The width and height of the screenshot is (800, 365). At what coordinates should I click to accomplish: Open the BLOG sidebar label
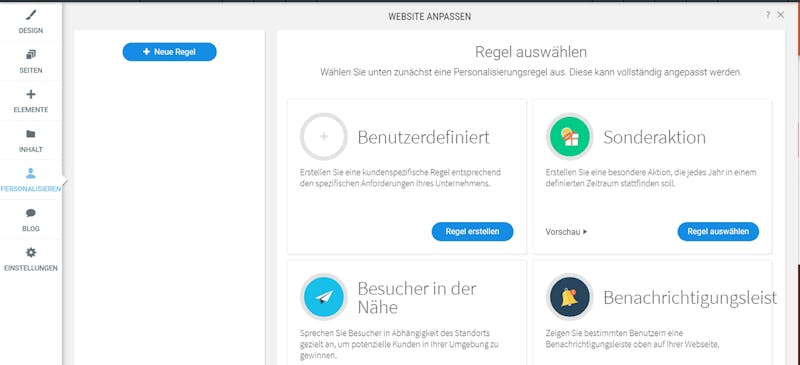click(x=31, y=229)
